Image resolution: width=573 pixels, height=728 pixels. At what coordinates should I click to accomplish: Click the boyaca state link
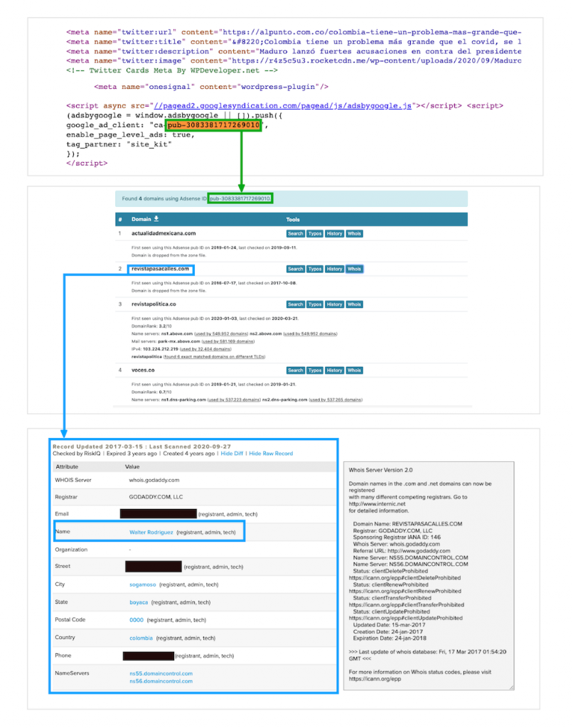tap(139, 603)
